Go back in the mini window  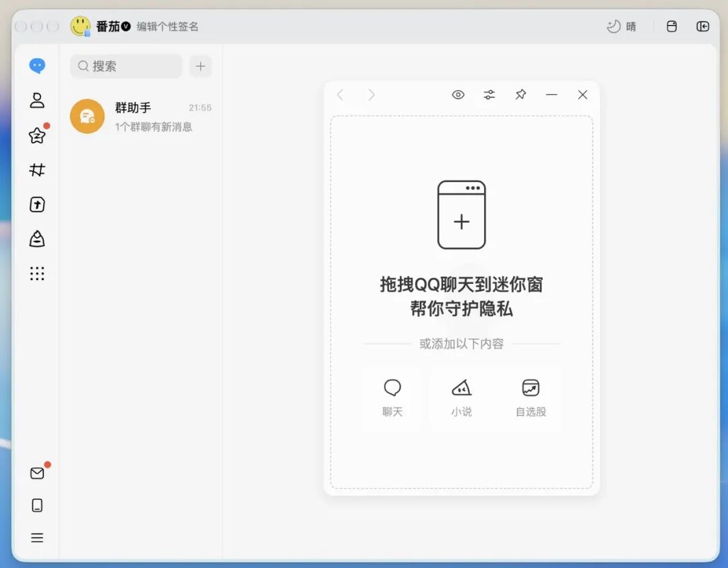tap(340, 95)
